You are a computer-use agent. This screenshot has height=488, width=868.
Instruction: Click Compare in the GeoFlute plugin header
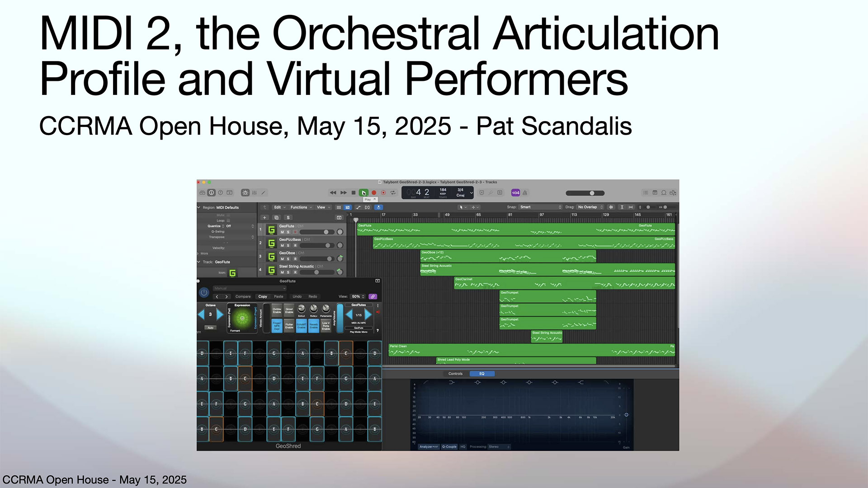(243, 297)
